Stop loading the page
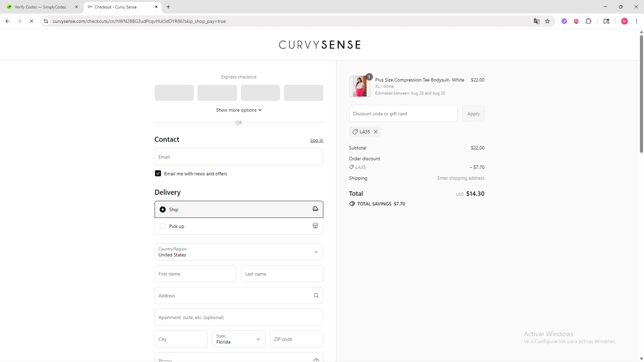Screen dimensions: 644x362 click(x=31, y=21)
